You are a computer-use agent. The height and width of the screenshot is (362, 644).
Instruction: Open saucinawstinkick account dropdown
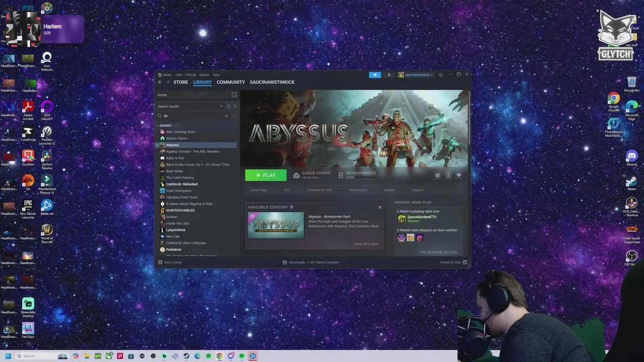pyautogui.click(x=415, y=75)
